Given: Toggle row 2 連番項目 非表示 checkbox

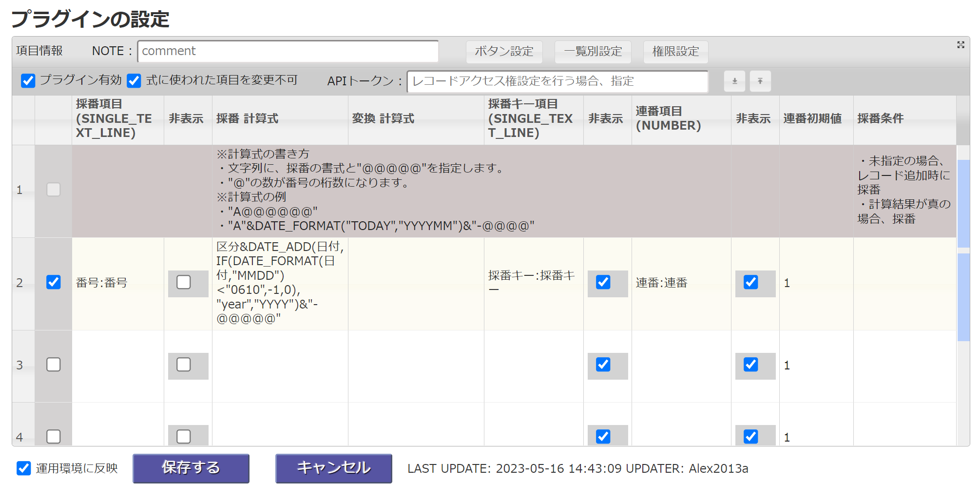Looking at the screenshot, I should 751,282.
